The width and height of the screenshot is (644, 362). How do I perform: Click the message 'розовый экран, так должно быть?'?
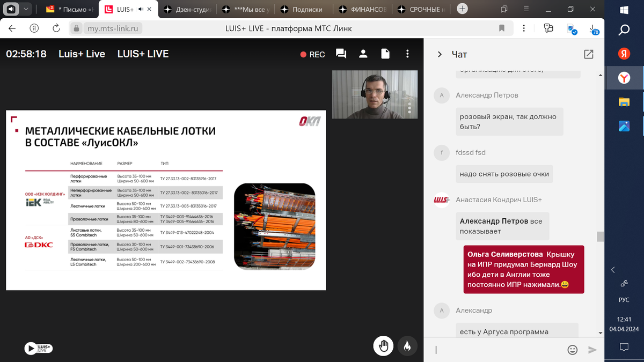tap(509, 122)
